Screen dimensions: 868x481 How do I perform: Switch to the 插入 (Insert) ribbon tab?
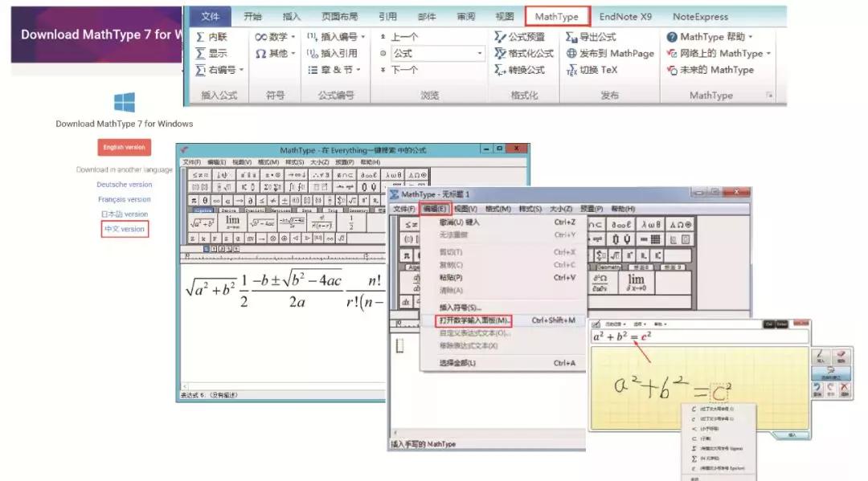coord(292,17)
